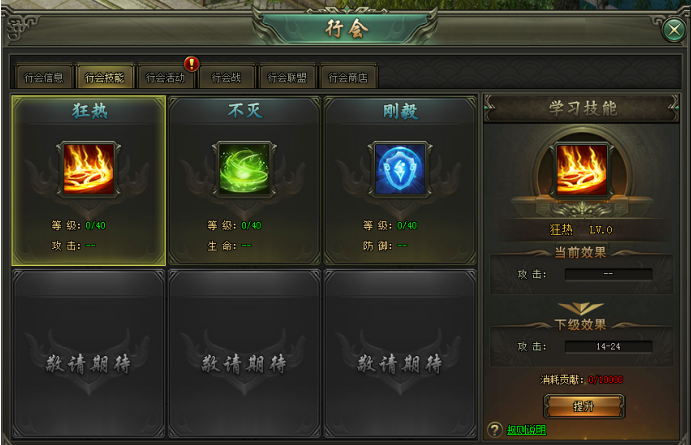Click the middle 敬请期待 locked skill slot
The height and width of the screenshot is (445, 691).
[244, 353]
